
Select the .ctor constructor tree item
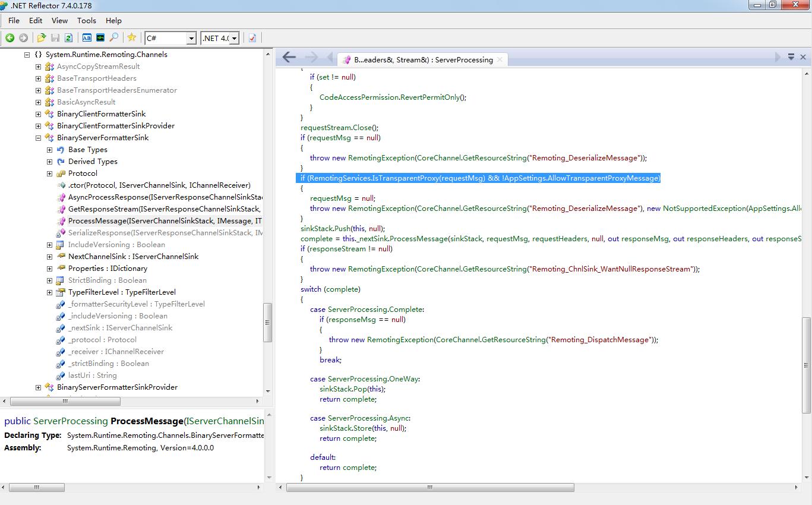coord(159,185)
